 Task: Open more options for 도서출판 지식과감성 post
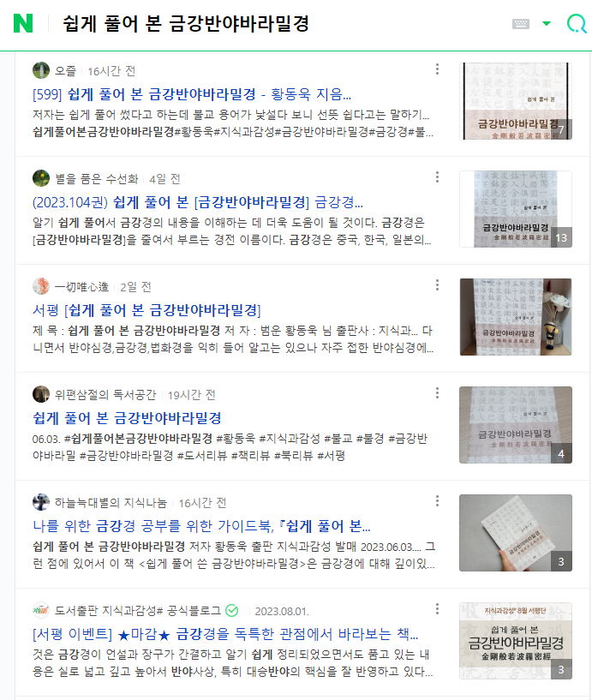coord(437,609)
